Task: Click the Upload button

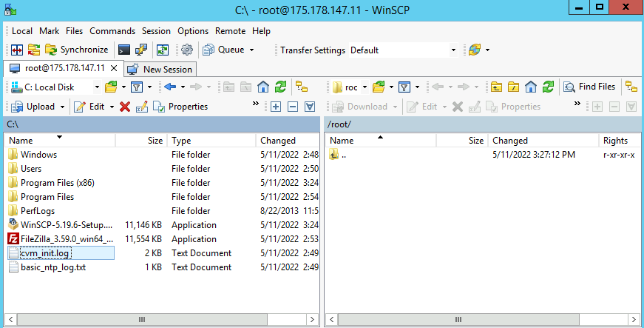Action: [x=34, y=107]
